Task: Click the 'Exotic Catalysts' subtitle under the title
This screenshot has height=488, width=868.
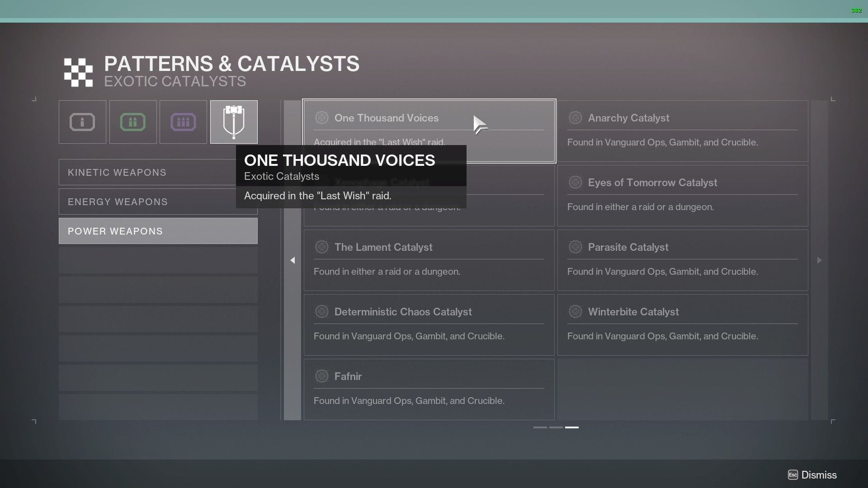Action: point(175,81)
